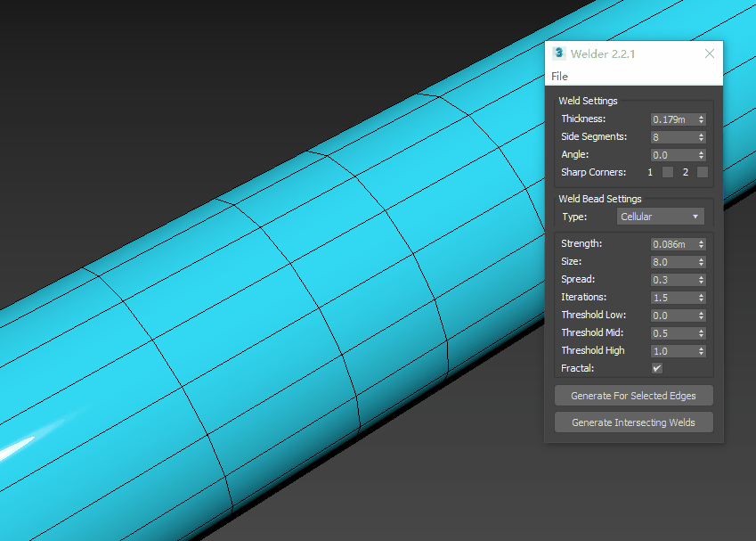Adjust the Threshold Mid spinner arrows
This screenshot has height=541, width=756.
702,333
